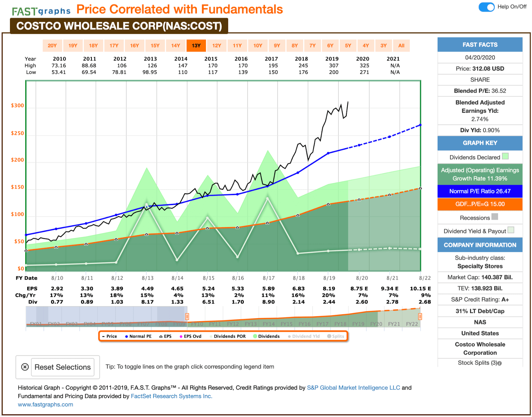The width and height of the screenshot is (532, 417).
Task: Toggle the EPS Ovd legend item
Action: click(x=191, y=336)
